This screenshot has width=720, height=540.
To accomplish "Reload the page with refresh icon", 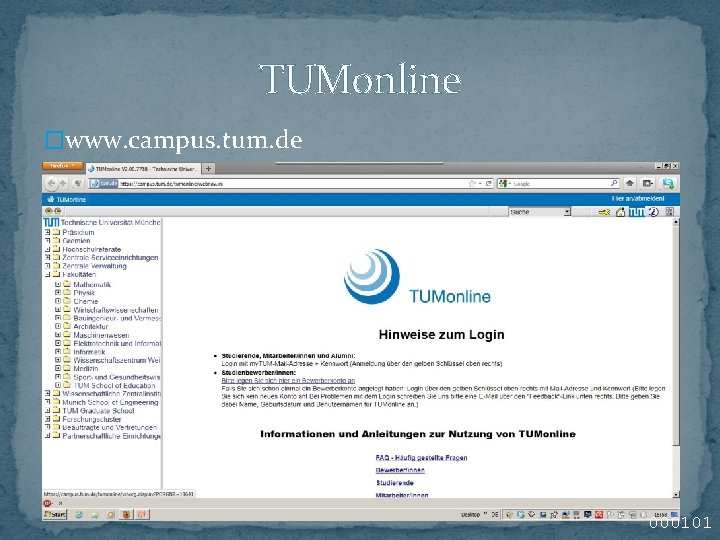I will (489, 184).
